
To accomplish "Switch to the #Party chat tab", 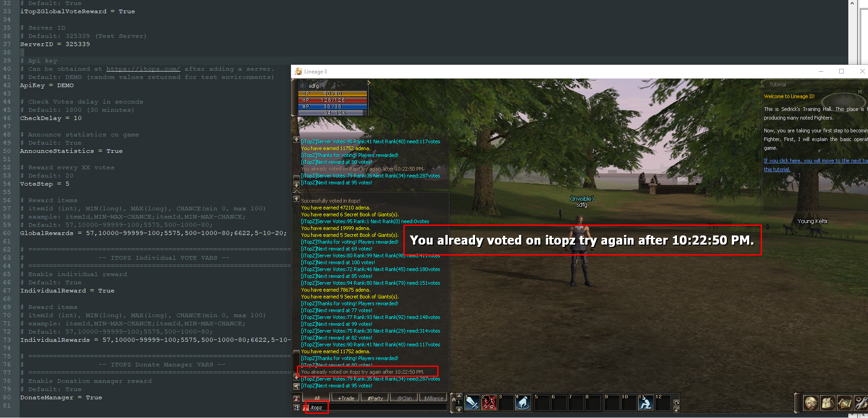I will [375, 398].
